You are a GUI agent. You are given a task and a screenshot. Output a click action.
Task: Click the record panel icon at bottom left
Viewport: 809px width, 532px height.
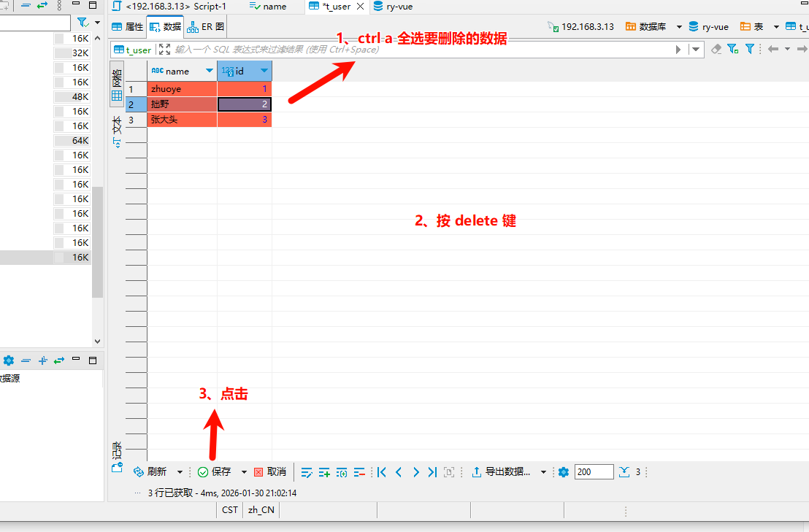pyautogui.click(x=117, y=468)
